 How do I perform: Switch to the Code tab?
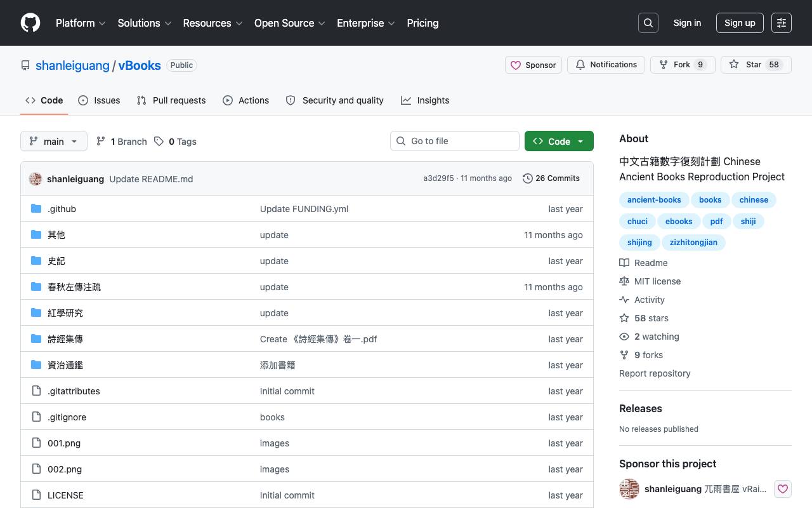[x=44, y=100]
